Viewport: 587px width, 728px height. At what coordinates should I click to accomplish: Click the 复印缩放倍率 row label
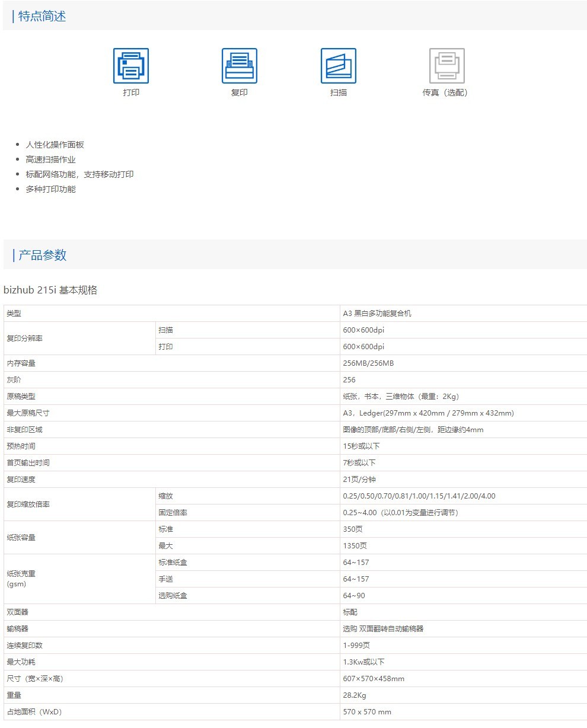[x=28, y=505]
